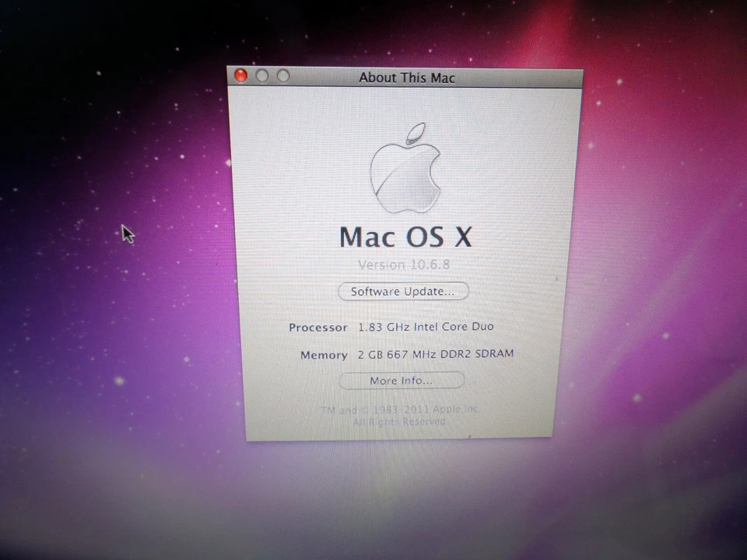This screenshot has height=560, width=747.
Task: Select the "2 GB 667 MHz DDR2 SDRAM" text
Action: pyautogui.click(x=435, y=353)
